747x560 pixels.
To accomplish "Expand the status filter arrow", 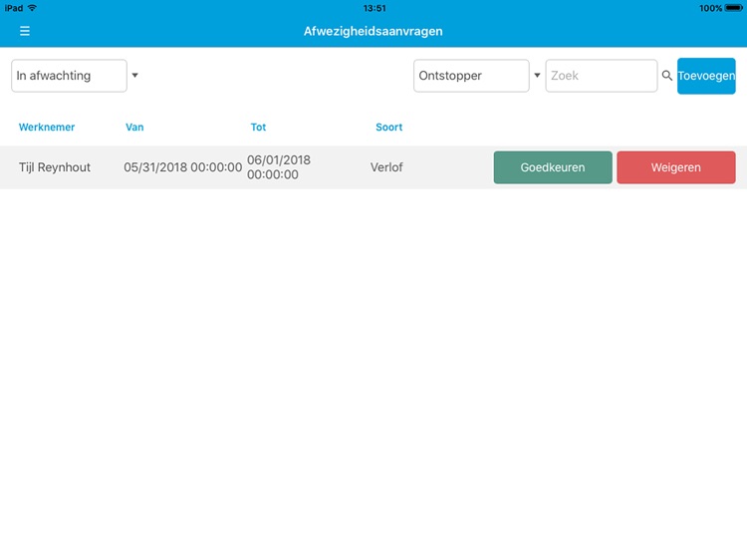I will 134,76.
